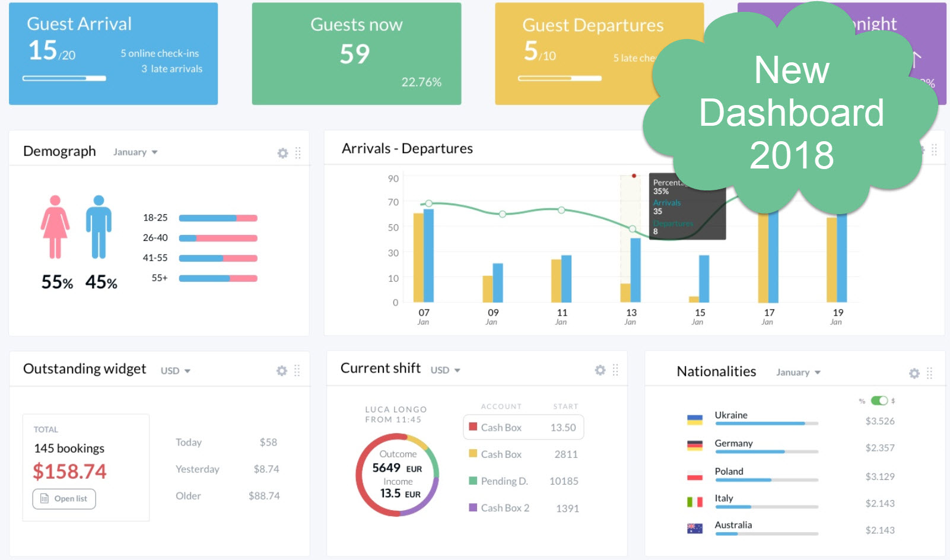Click the blue arrivals bar for 15 Jan
This screenshot has width=950, height=560.
tap(704, 279)
